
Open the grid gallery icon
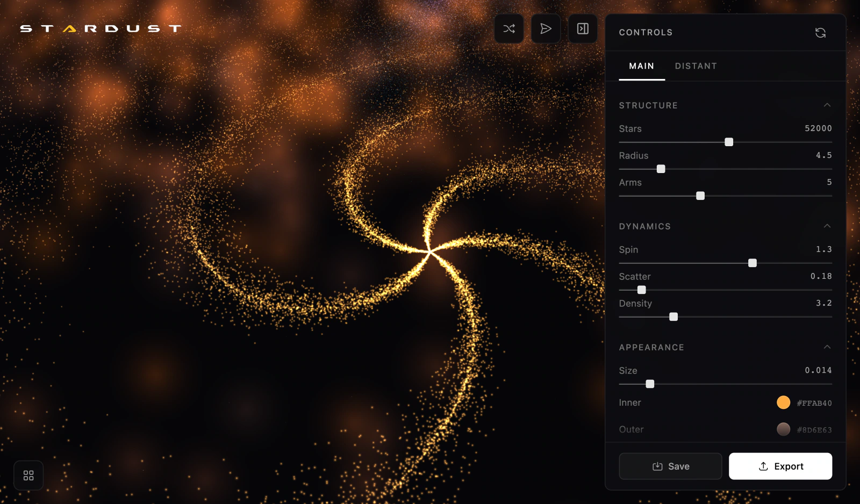(x=28, y=476)
